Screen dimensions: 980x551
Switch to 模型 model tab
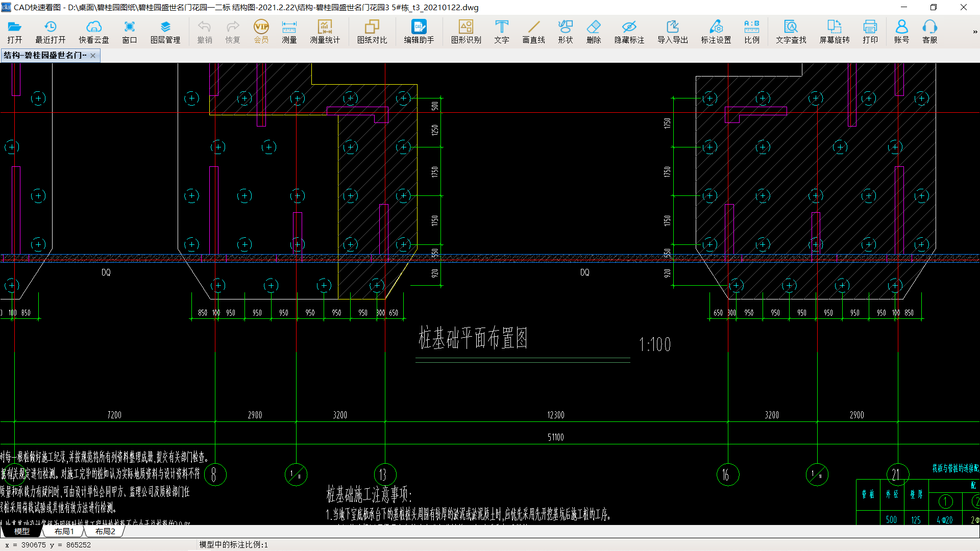coord(21,531)
